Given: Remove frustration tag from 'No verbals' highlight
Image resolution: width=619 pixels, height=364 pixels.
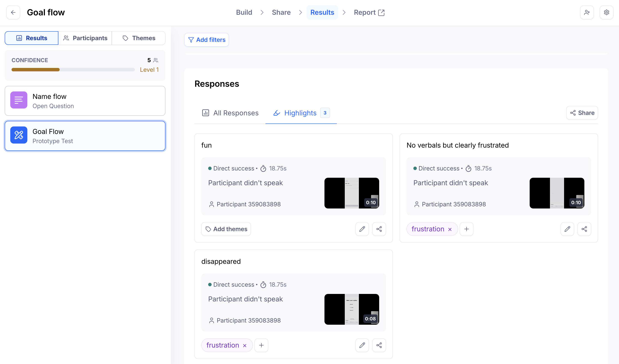Looking at the screenshot, I should point(450,229).
